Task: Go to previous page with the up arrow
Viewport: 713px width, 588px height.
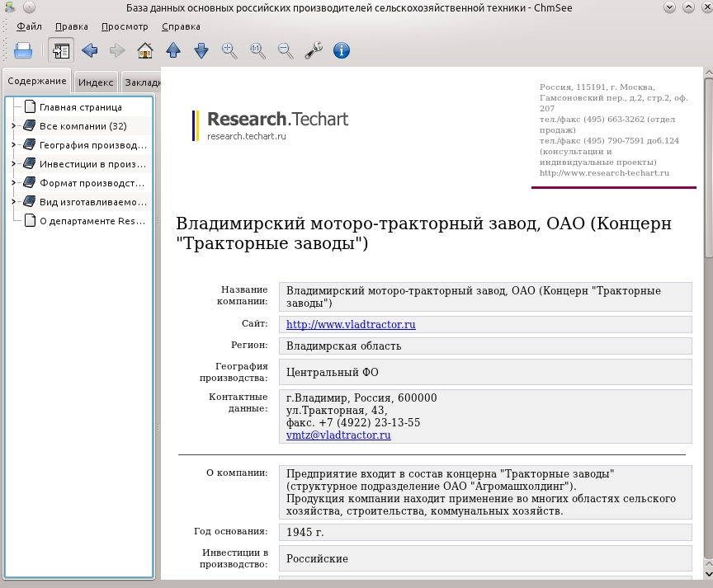Action: (173, 50)
